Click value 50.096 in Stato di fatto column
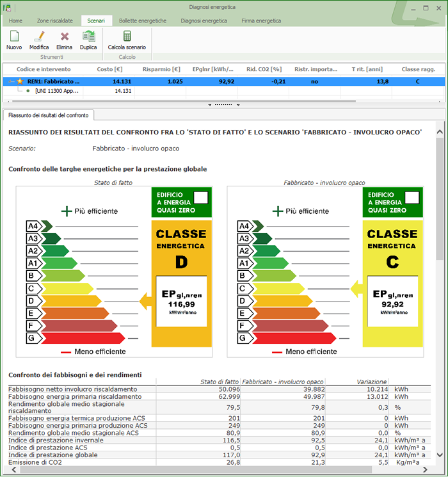This screenshot has width=448, height=477. (x=229, y=389)
